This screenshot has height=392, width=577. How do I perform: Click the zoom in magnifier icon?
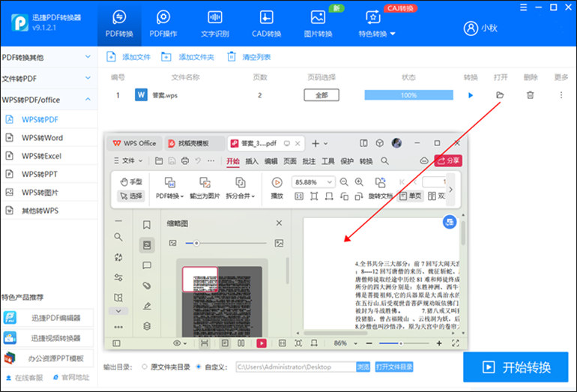[359, 182]
